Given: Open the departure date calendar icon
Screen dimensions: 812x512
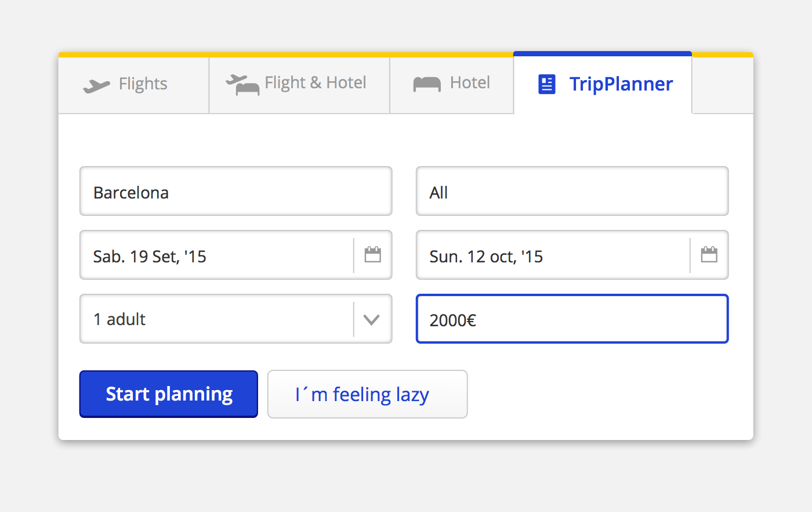Looking at the screenshot, I should click(x=372, y=255).
